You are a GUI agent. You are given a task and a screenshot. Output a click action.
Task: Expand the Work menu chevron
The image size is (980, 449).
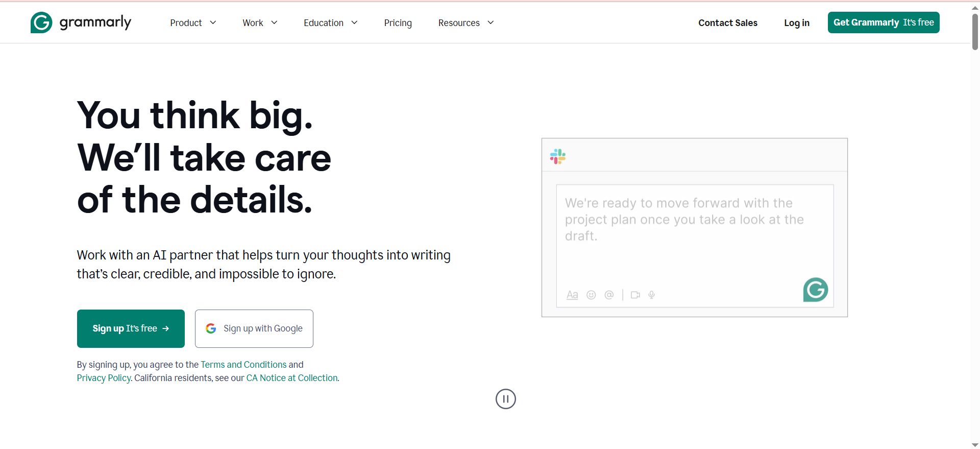[x=275, y=22]
